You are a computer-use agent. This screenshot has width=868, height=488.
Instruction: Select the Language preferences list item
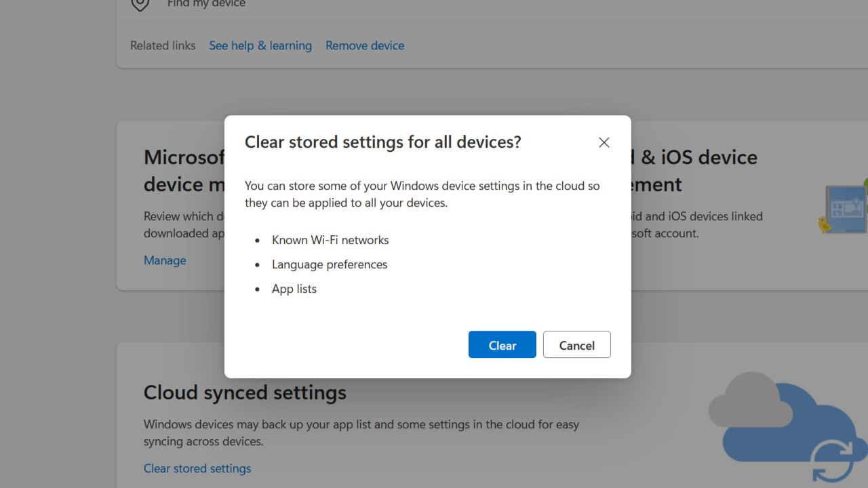coord(330,264)
